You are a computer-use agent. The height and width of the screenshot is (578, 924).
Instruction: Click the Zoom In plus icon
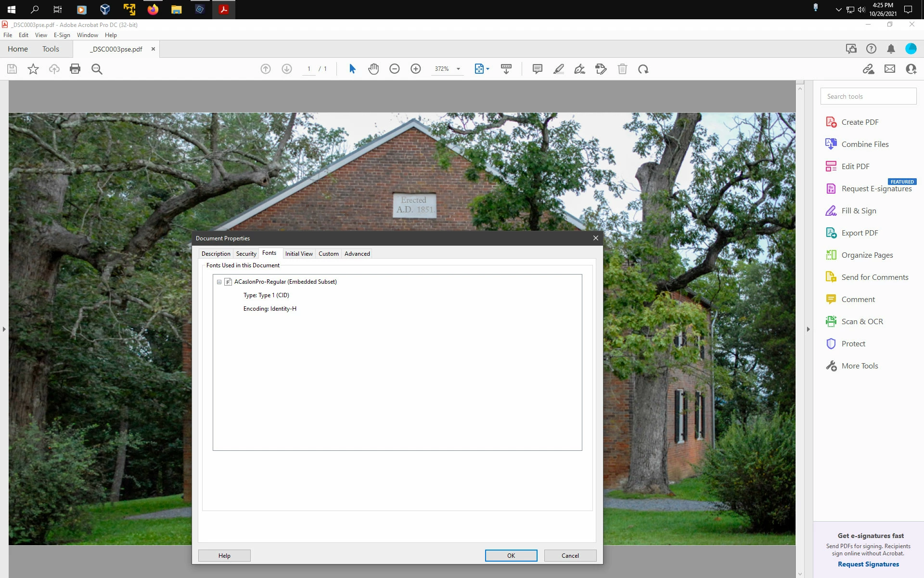point(416,69)
